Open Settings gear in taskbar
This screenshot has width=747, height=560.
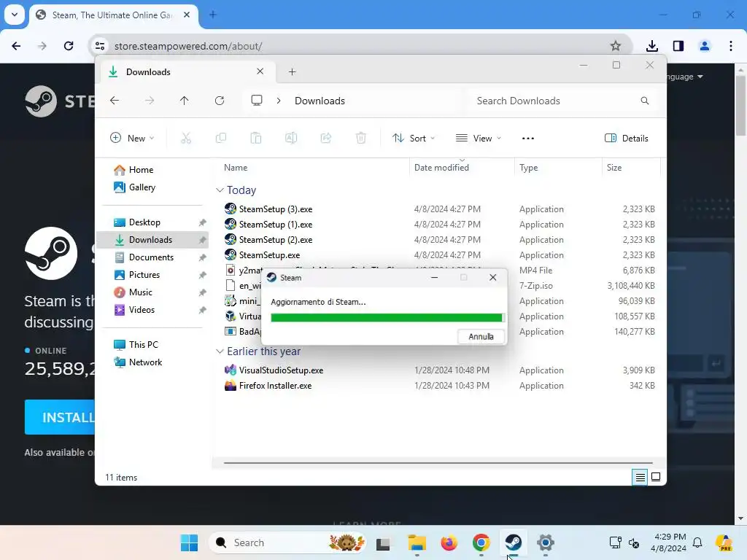point(546,542)
